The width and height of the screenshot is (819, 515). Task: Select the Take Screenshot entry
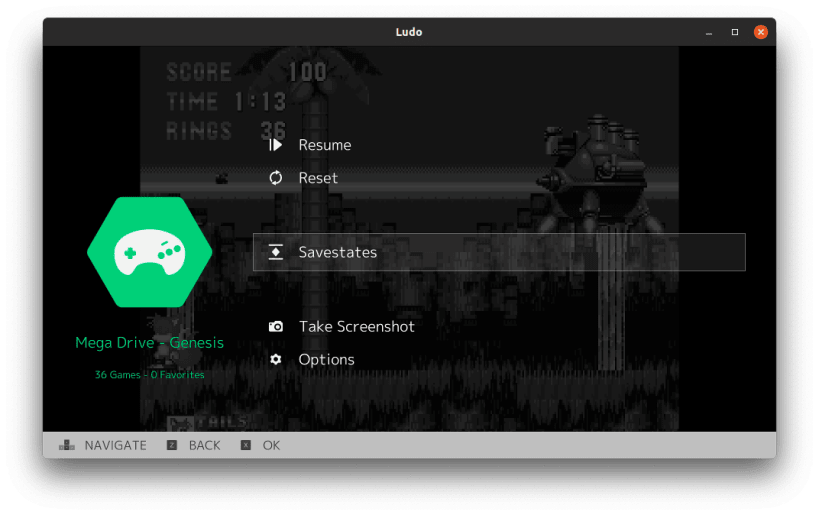click(357, 326)
